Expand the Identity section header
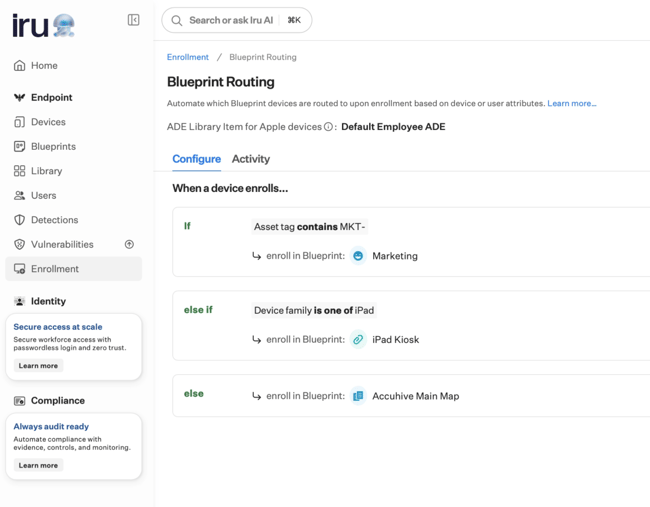This screenshot has width=650, height=507. (48, 301)
